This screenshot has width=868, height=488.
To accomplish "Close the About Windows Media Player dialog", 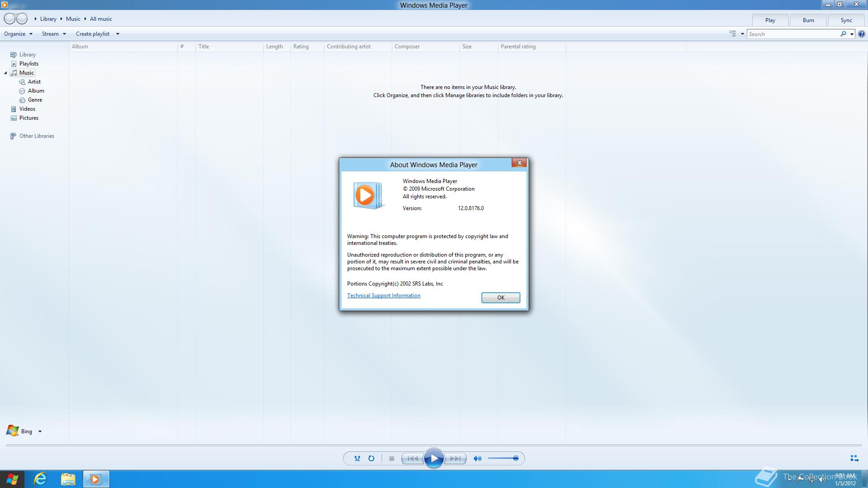I will (519, 163).
